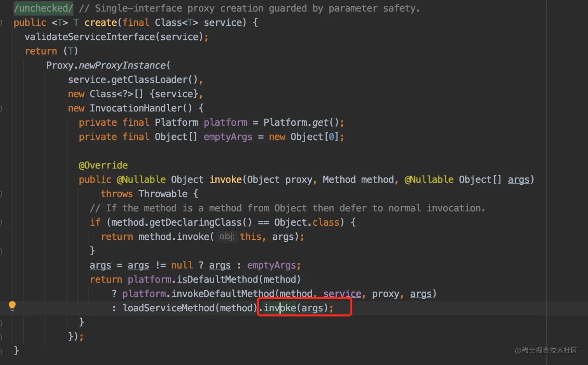Image resolution: width=588 pixels, height=365 pixels.
Task: Click the "getClassLoader" call
Action: pos(150,80)
